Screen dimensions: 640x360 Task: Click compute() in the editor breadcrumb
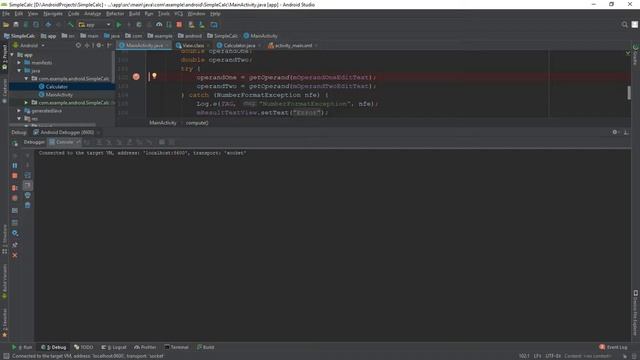point(197,123)
